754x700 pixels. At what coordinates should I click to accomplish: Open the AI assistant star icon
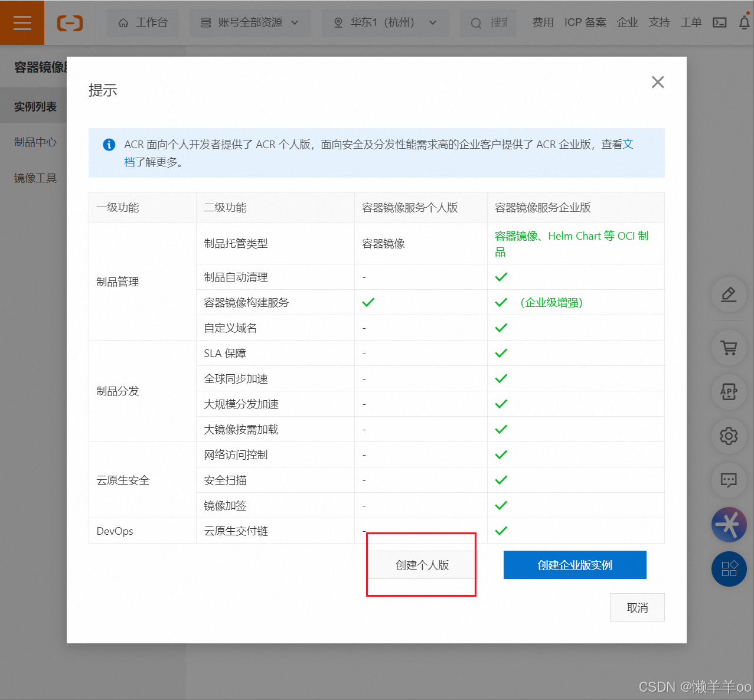[x=729, y=525]
